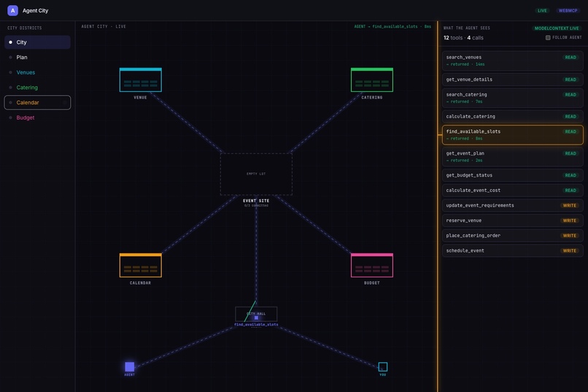Click the agent find_available_slots status text
Screen dimensions: 588x392
(x=392, y=26)
